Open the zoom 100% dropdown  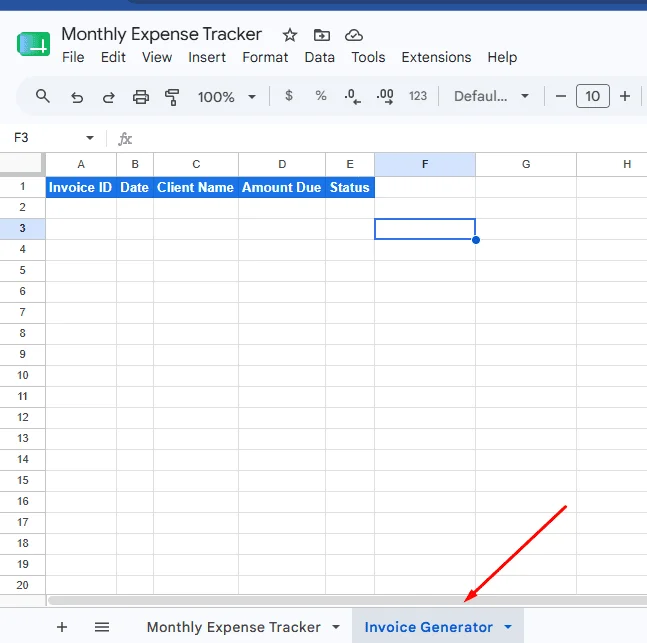point(226,97)
